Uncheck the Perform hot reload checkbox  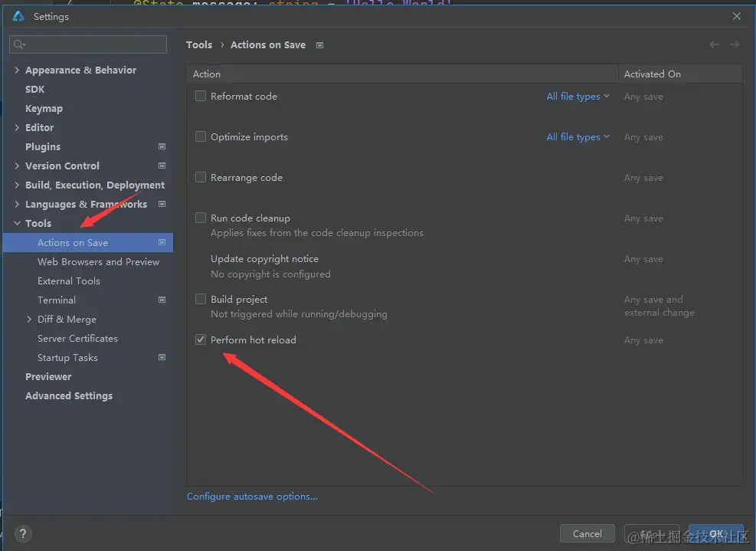tap(201, 339)
